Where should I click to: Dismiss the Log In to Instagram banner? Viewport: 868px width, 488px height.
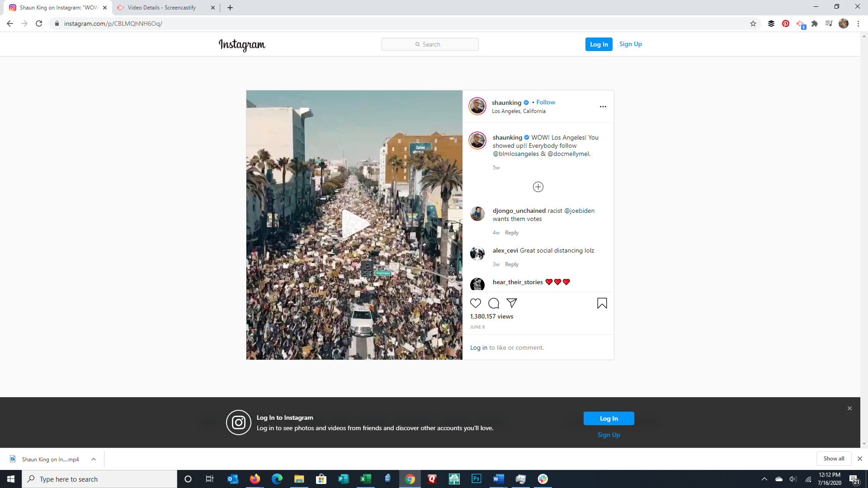pyautogui.click(x=849, y=408)
